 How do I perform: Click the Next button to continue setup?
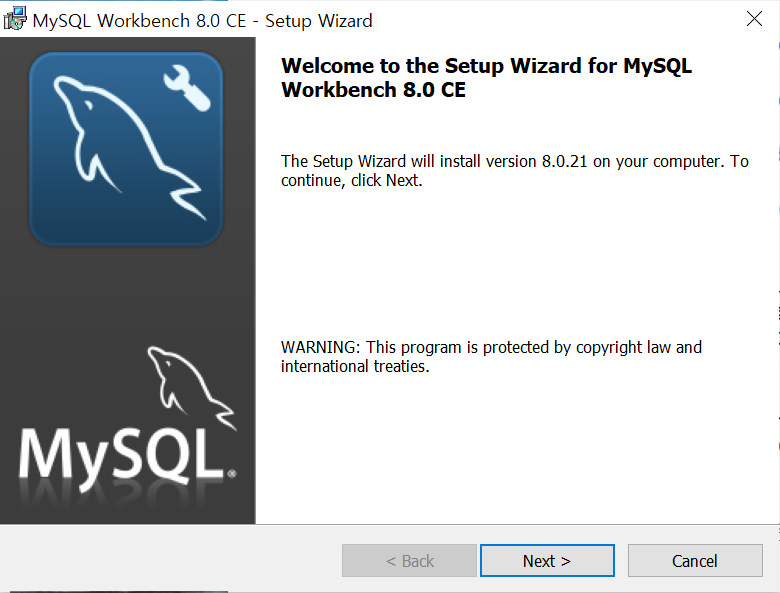pyautogui.click(x=547, y=561)
